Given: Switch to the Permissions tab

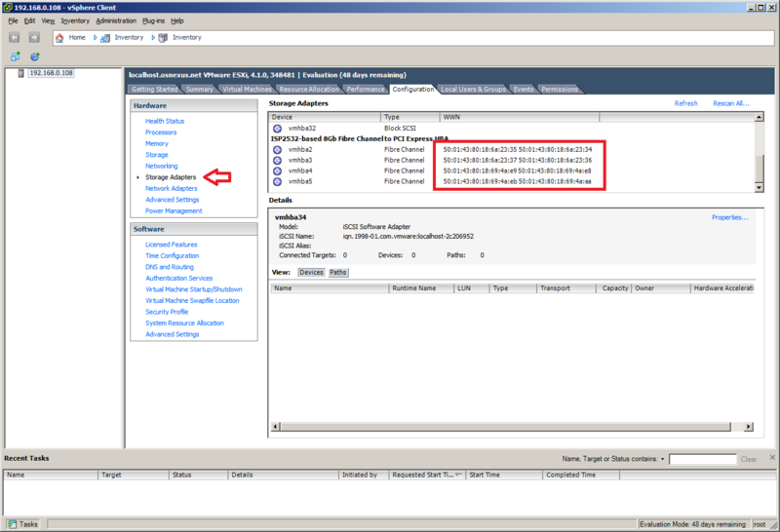Looking at the screenshot, I should tap(560, 89).
